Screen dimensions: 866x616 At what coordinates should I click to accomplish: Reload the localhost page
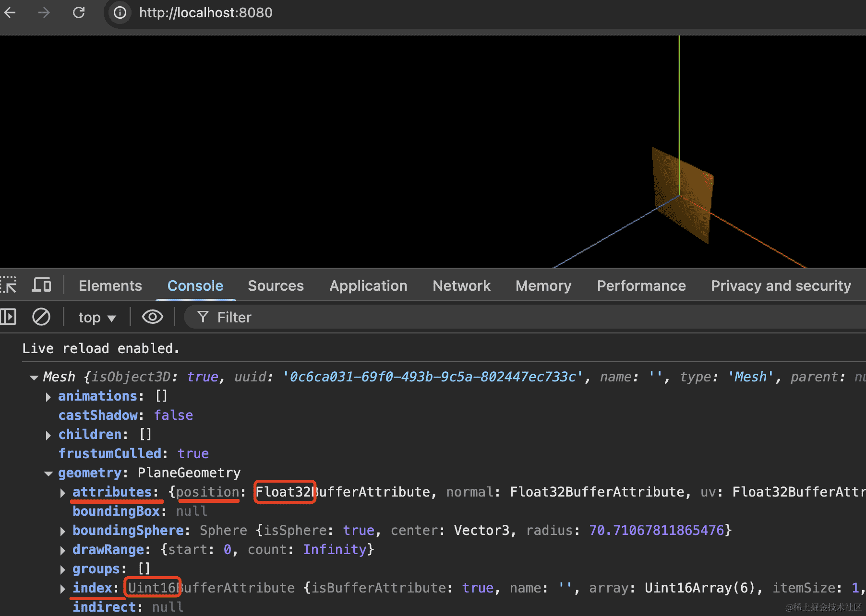tap(79, 12)
